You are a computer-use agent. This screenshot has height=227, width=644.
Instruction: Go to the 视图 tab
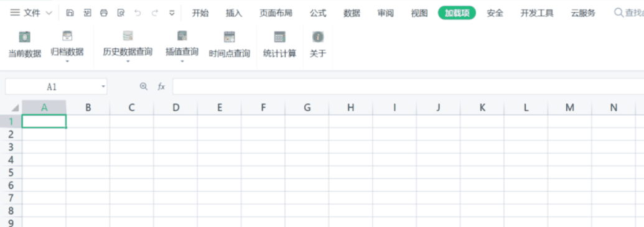[x=419, y=13]
